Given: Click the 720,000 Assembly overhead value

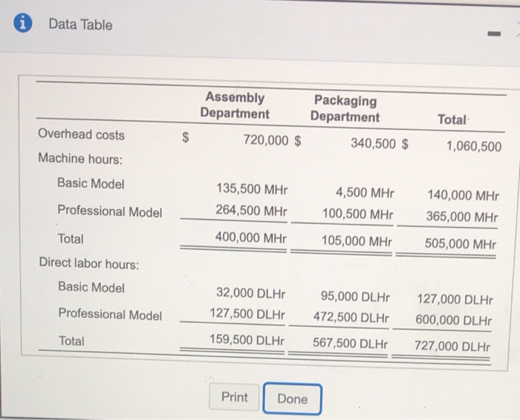Looking at the screenshot, I should tap(266, 140).
